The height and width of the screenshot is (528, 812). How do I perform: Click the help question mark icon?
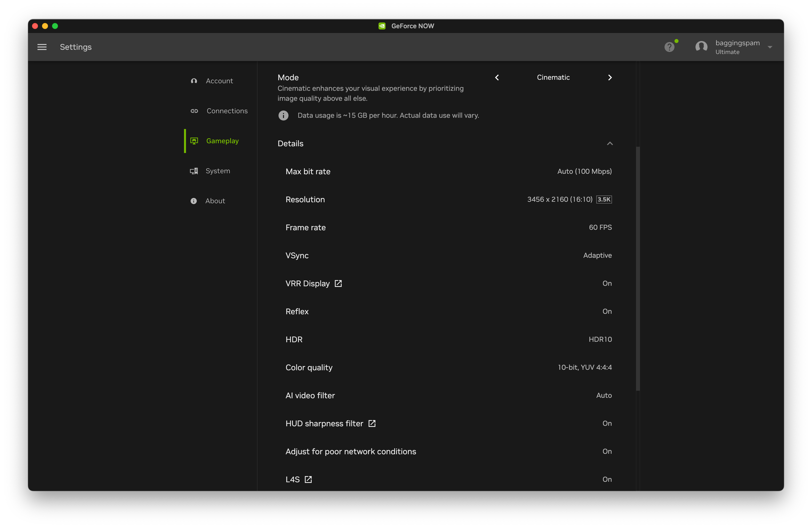(x=669, y=47)
